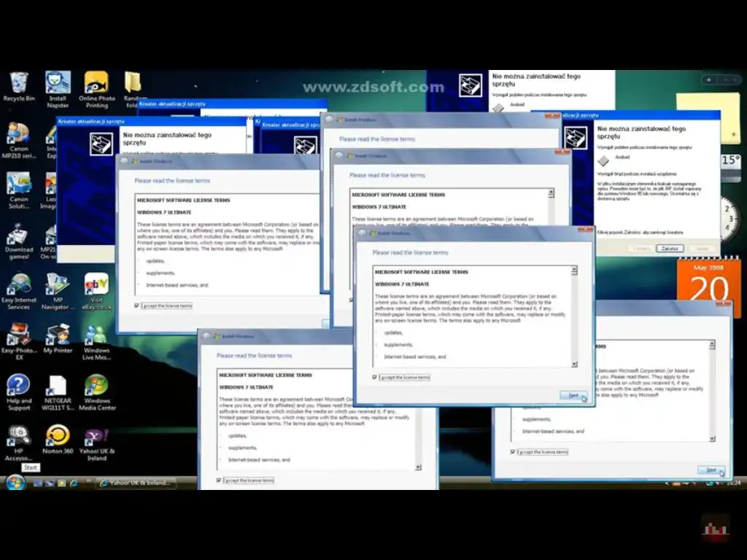Switch to Yahoo! UK & Ireland taskbar button
This screenshot has width=747, height=560.
(x=137, y=483)
